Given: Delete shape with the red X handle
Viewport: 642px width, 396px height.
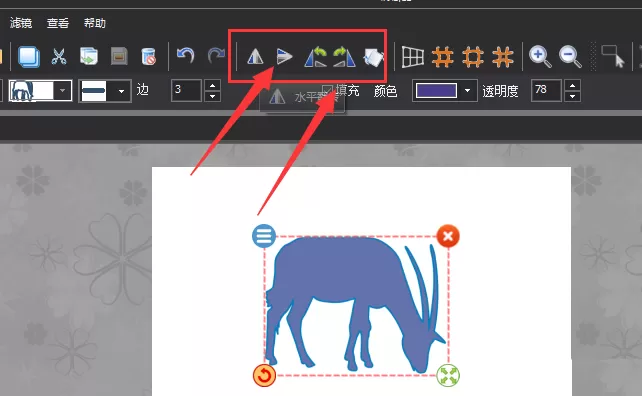Looking at the screenshot, I should (x=448, y=236).
